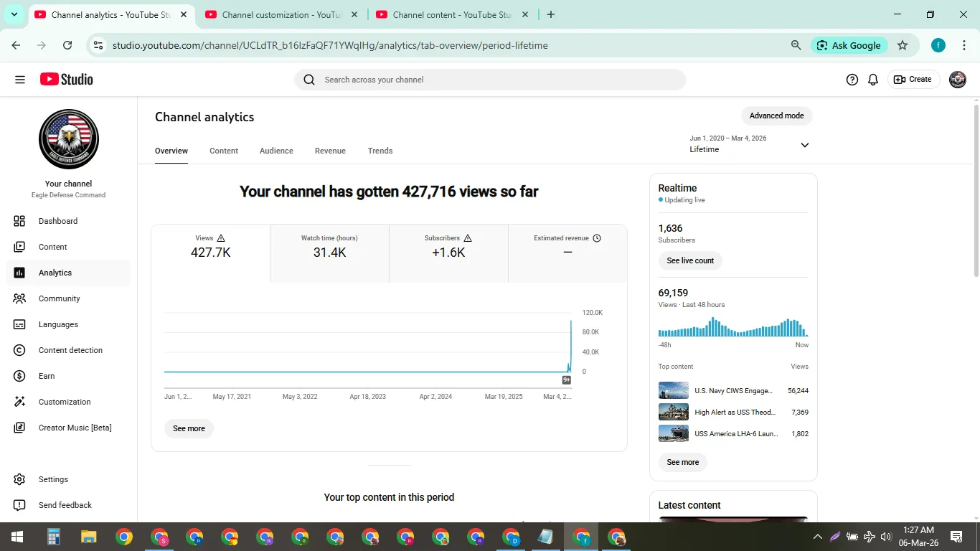The height and width of the screenshot is (551, 980).
Task: Open the hamburger navigation menu
Action: point(20,80)
